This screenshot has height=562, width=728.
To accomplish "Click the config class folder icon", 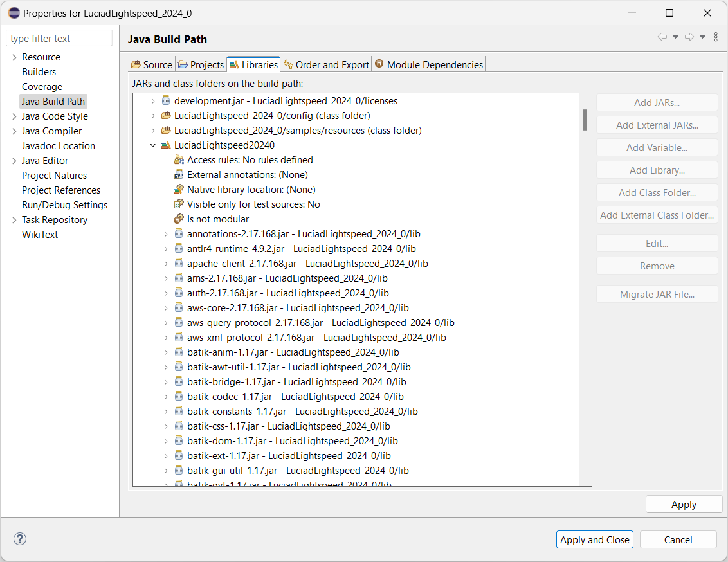I will [166, 116].
